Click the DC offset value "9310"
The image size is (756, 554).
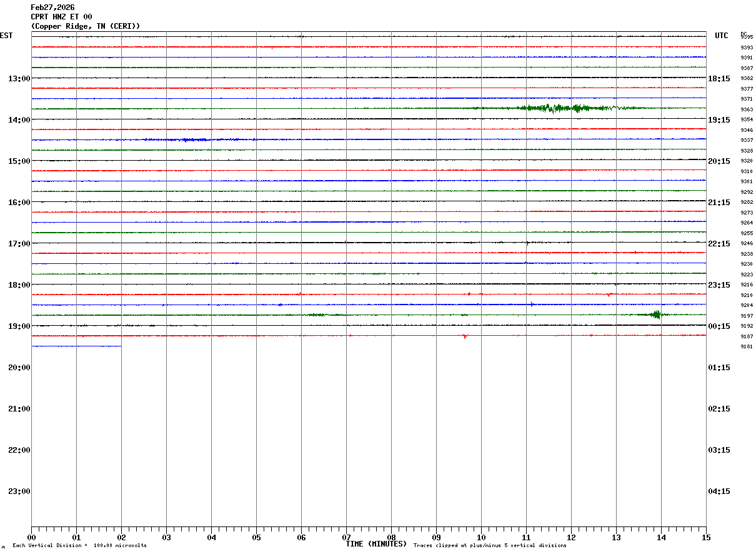tap(747, 171)
